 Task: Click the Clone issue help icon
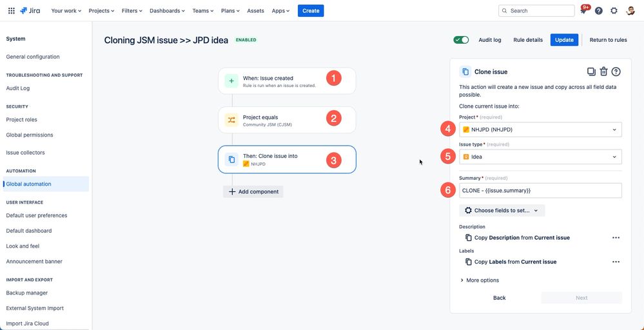616,72
